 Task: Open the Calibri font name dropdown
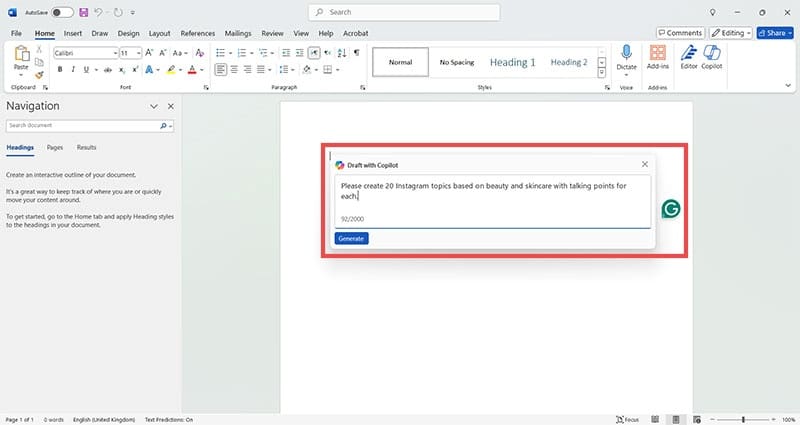coord(115,53)
